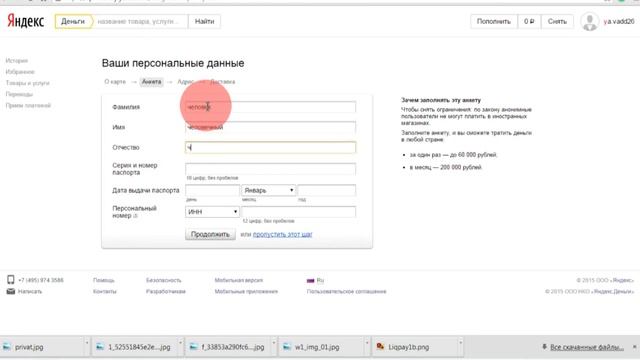This screenshot has height=360, width=640.
Task: Expand options arrow for w1_img_01.jpg download
Action: point(367,343)
